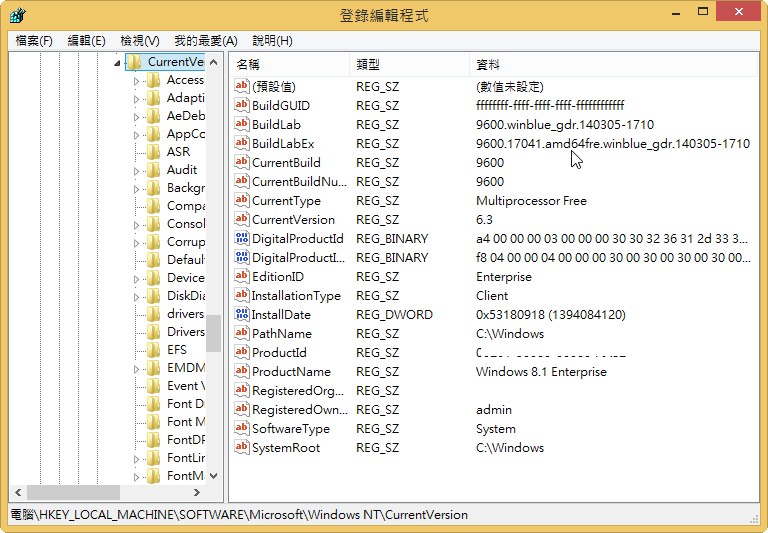
Task: Click the InstallDate DWORD value icon
Action: click(241, 315)
